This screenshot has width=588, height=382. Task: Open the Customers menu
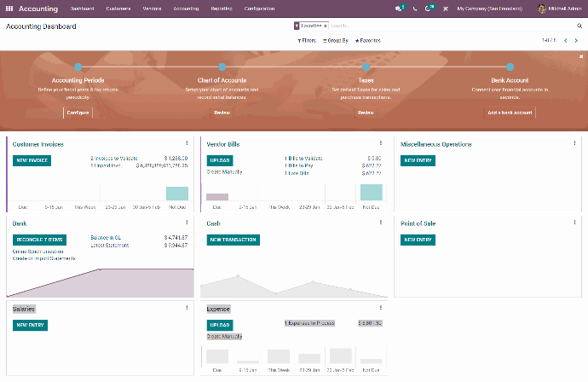(x=118, y=9)
